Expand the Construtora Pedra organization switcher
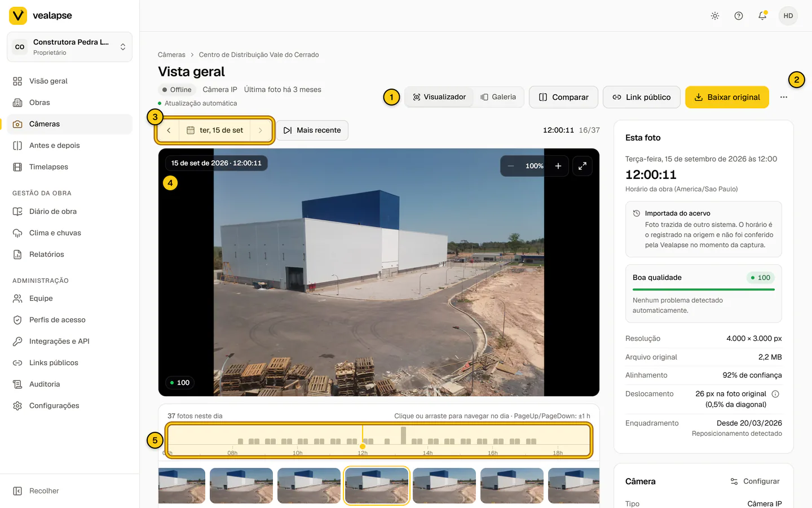This screenshot has height=508, width=812. (x=69, y=47)
